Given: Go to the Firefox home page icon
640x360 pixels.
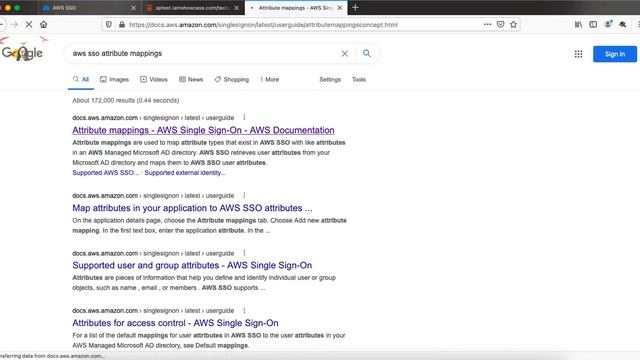Looking at the screenshot, I should pos(44,24).
